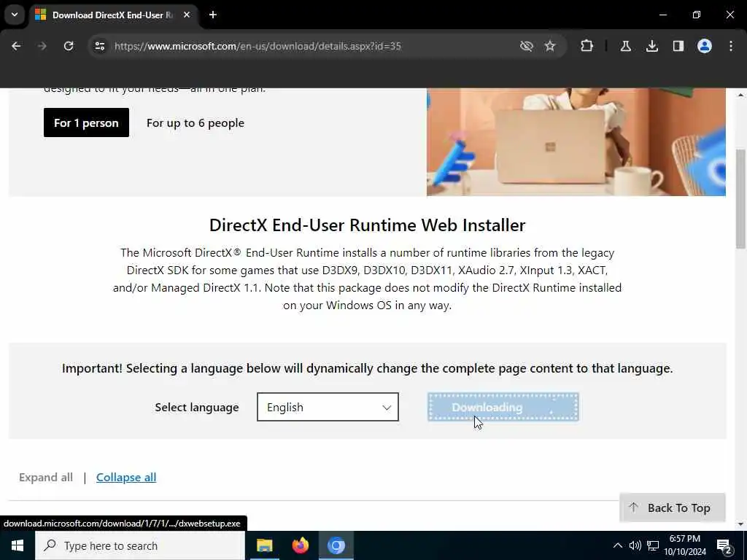Click Expand all
Viewport: 747px width, 560px height.
click(46, 477)
